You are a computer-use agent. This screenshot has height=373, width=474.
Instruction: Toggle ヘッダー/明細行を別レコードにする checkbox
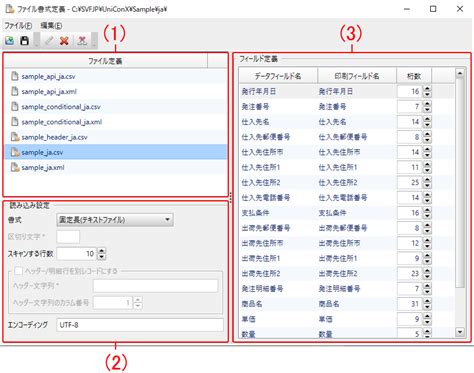pos(19,271)
